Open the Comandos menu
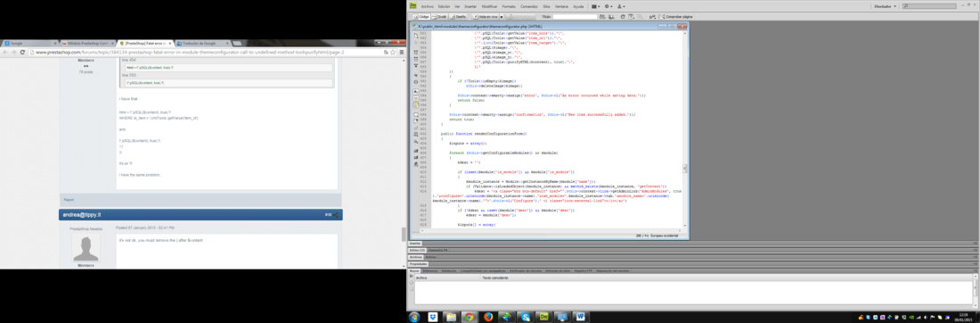Viewport: 980px width, 323px height. pos(528,6)
